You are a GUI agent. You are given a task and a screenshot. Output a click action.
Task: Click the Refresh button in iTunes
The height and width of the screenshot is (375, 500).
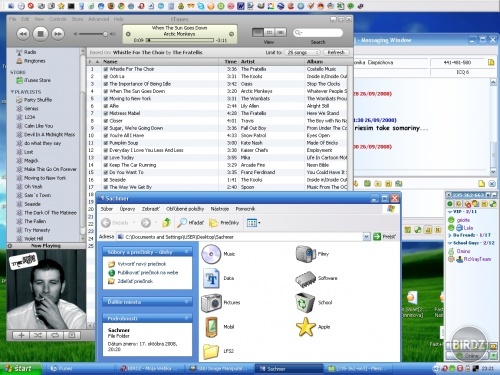tap(336, 52)
